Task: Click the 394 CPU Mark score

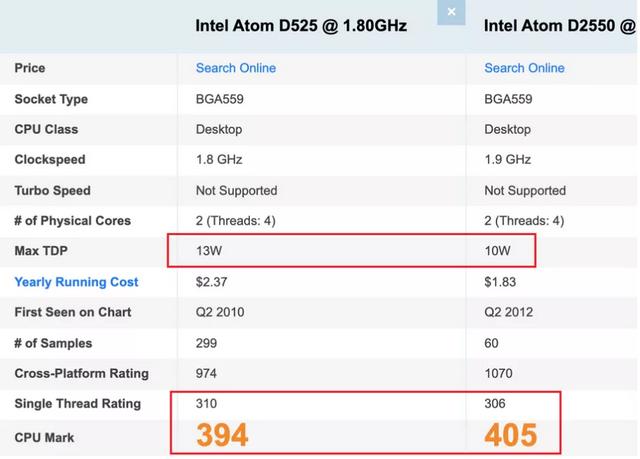Action: [x=222, y=435]
